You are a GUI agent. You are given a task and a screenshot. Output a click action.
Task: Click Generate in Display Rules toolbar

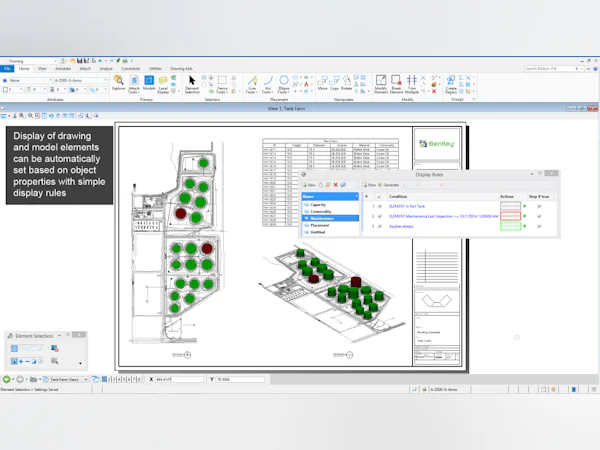[388, 185]
